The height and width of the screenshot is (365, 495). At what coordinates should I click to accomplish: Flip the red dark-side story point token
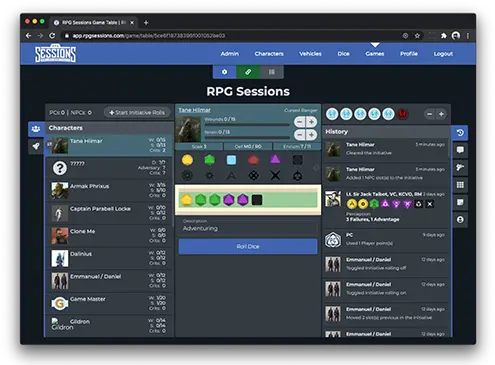point(402,114)
